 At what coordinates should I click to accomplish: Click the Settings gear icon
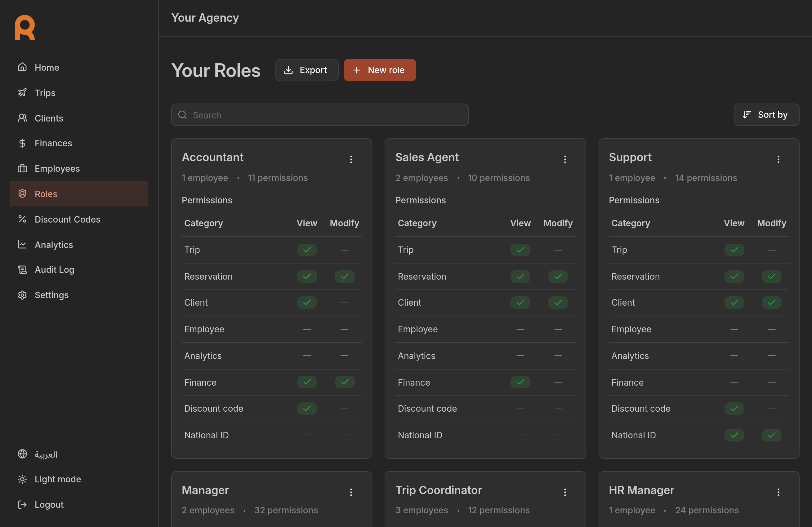22,295
